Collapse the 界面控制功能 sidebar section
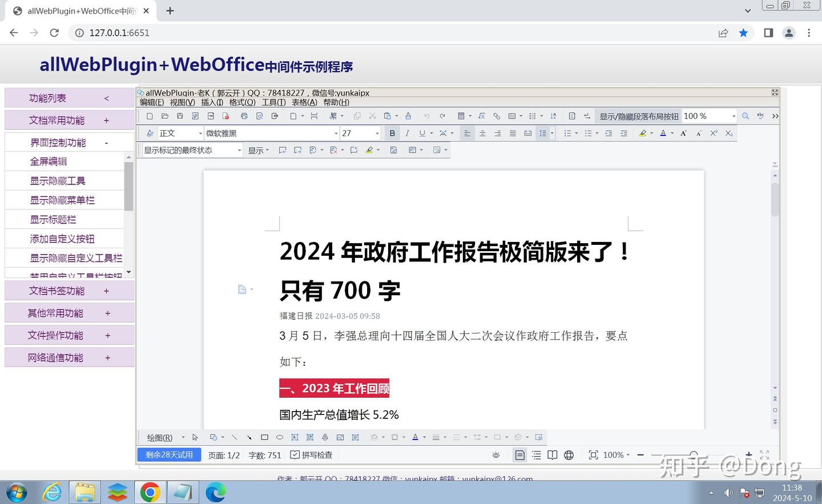 (106, 142)
